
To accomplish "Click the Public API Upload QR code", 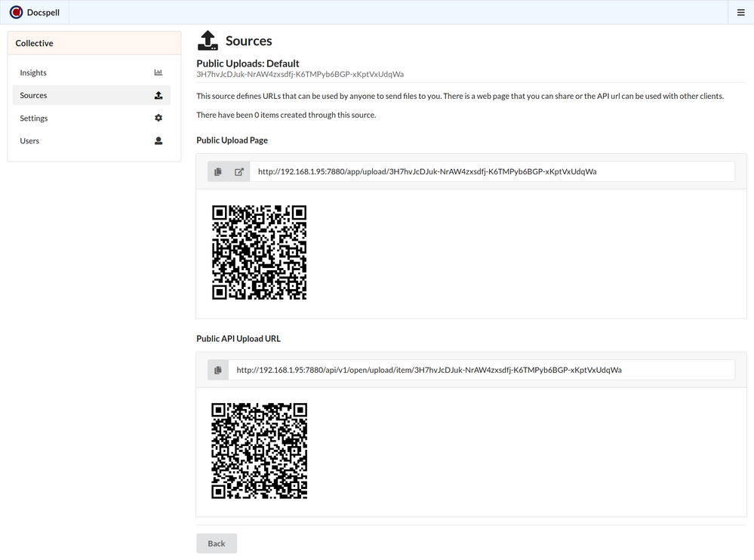I will coord(259,451).
